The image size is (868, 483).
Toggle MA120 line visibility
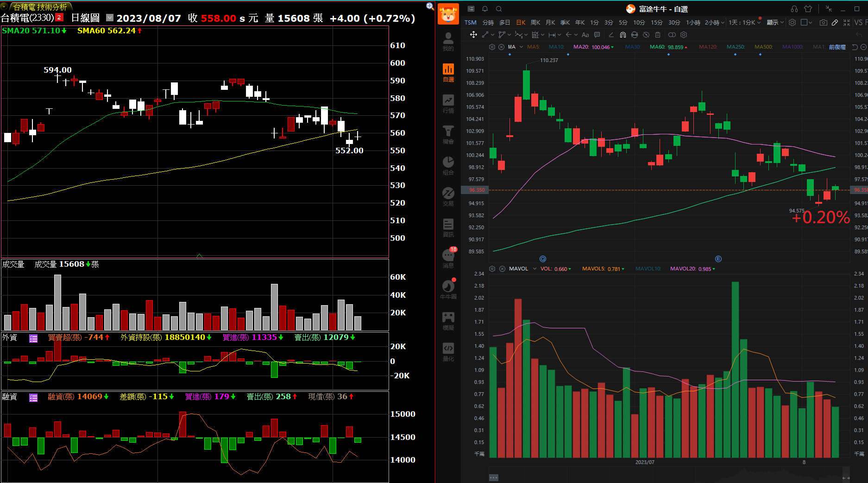pyautogui.click(x=708, y=47)
